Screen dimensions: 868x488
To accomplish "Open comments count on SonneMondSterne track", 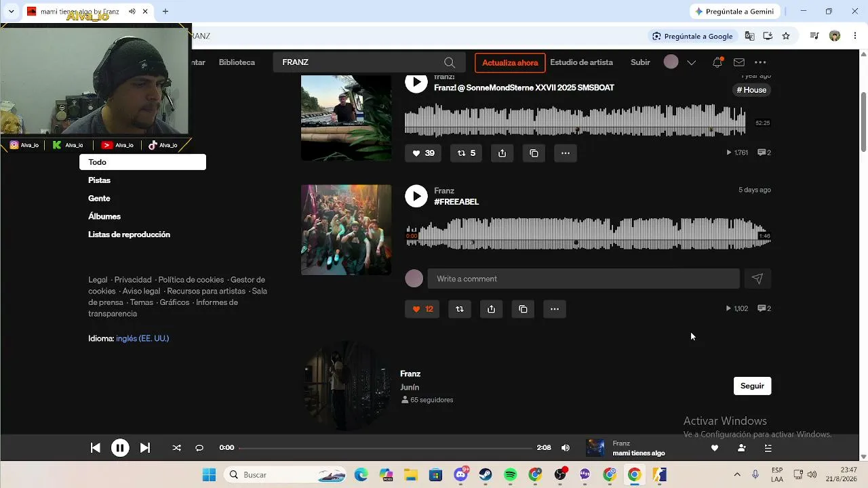I will (764, 152).
